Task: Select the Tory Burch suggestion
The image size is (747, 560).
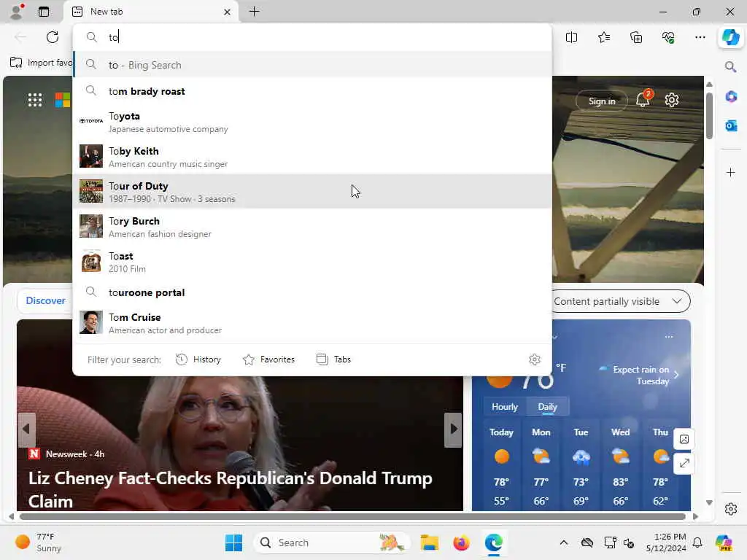Action: (x=312, y=227)
